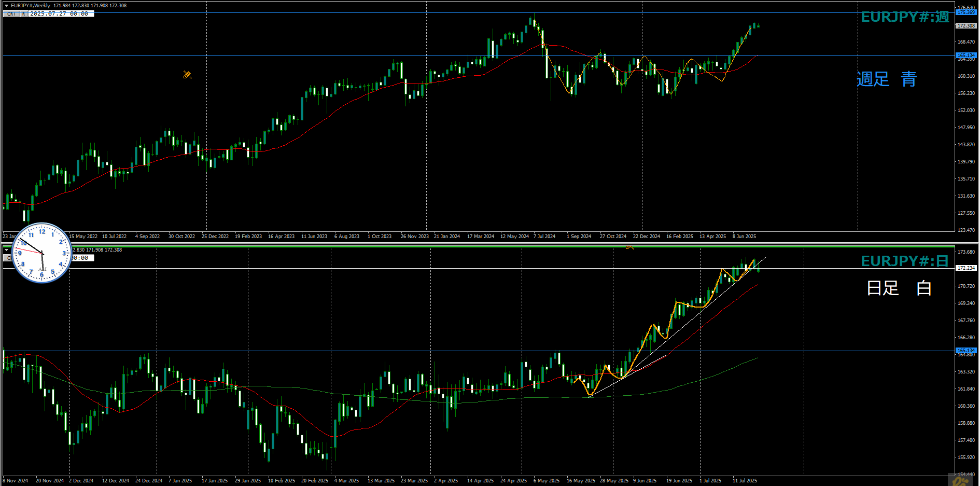
Task: Click the EURJPY#,Weekly title text
Action: 30,6
